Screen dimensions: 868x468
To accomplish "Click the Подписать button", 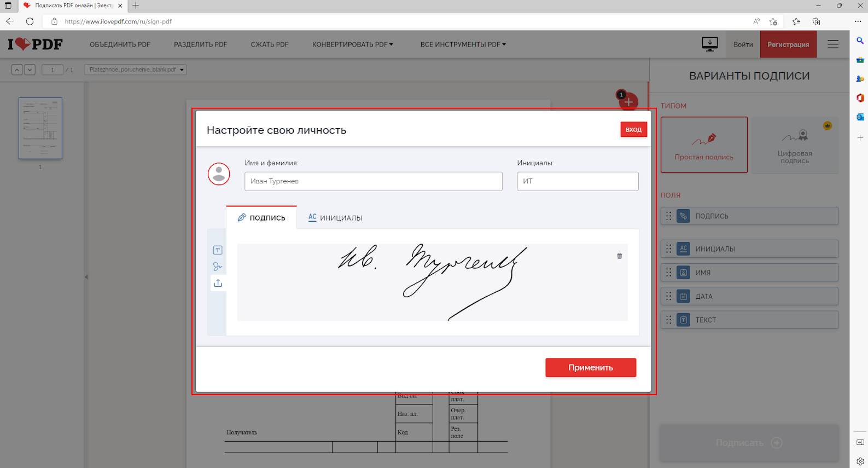I will [x=749, y=443].
